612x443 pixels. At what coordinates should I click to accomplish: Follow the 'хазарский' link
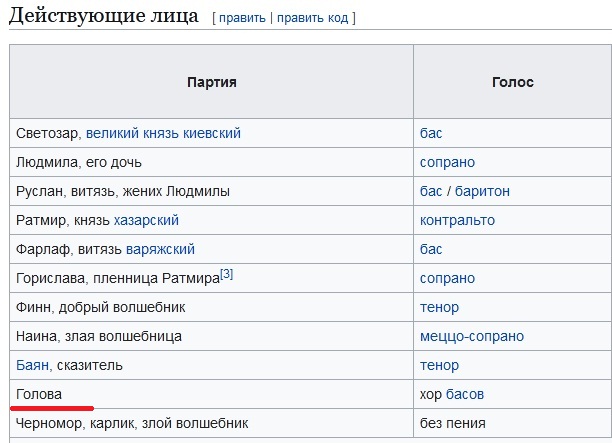[146, 220]
